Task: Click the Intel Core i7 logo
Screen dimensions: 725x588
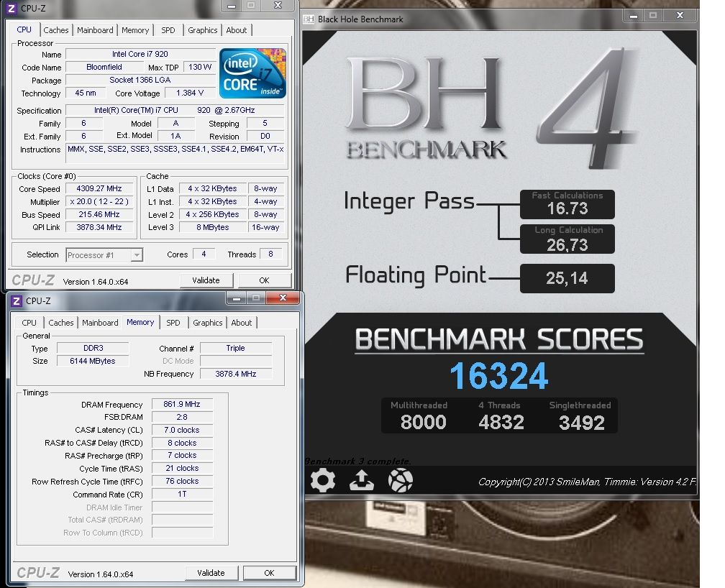Action: click(x=252, y=73)
